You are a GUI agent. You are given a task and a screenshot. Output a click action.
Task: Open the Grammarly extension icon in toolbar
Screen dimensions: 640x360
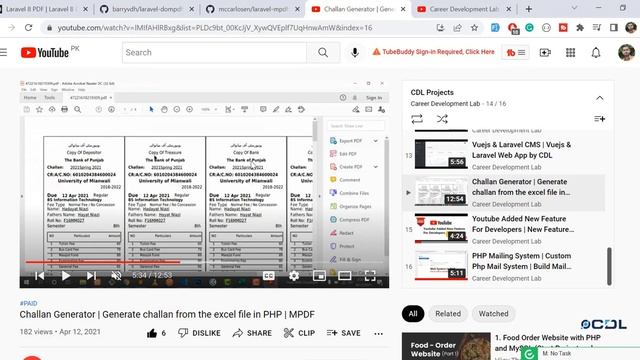529,28
